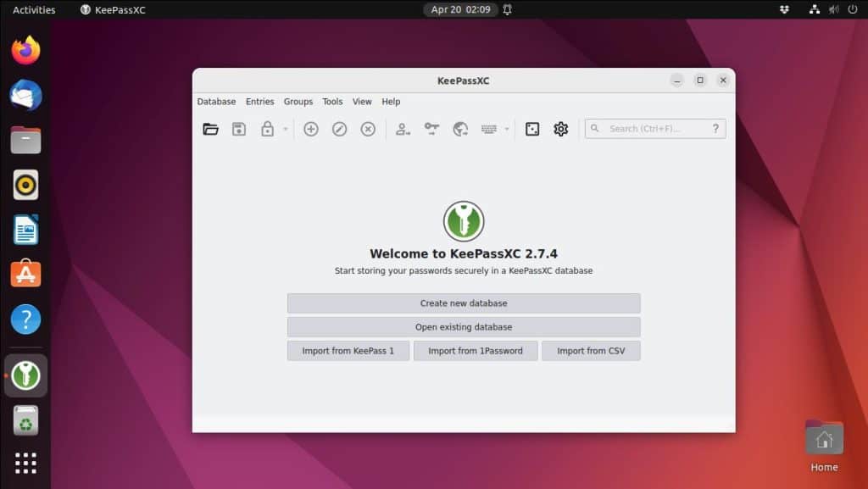Click the Create new database button
Viewport: 868px width, 489px height.
pos(464,303)
